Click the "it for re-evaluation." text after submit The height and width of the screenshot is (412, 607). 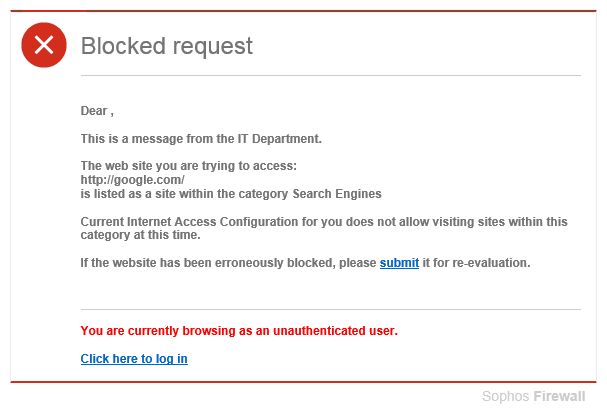click(476, 263)
